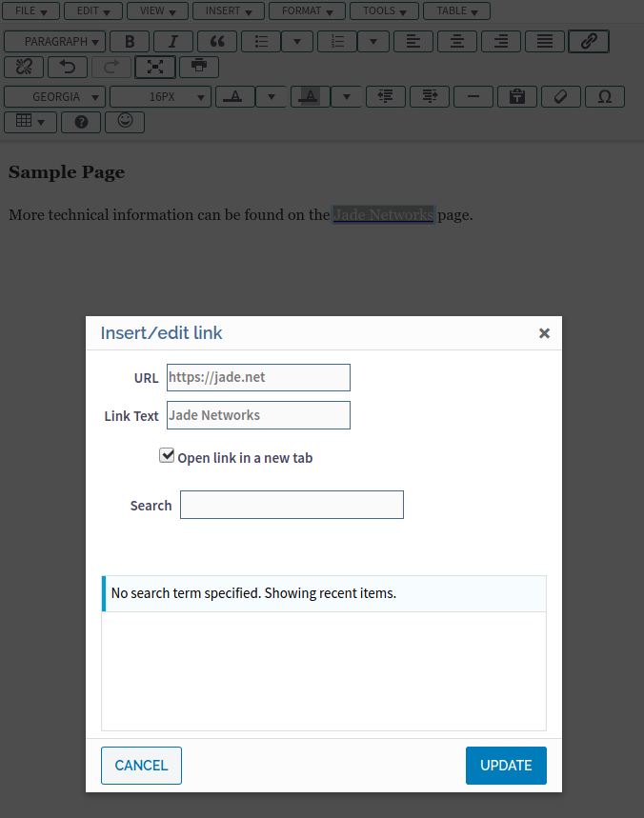Image resolution: width=644 pixels, height=818 pixels.
Task: Click the Justify alignment icon
Action: pyautogui.click(x=544, y=41)
